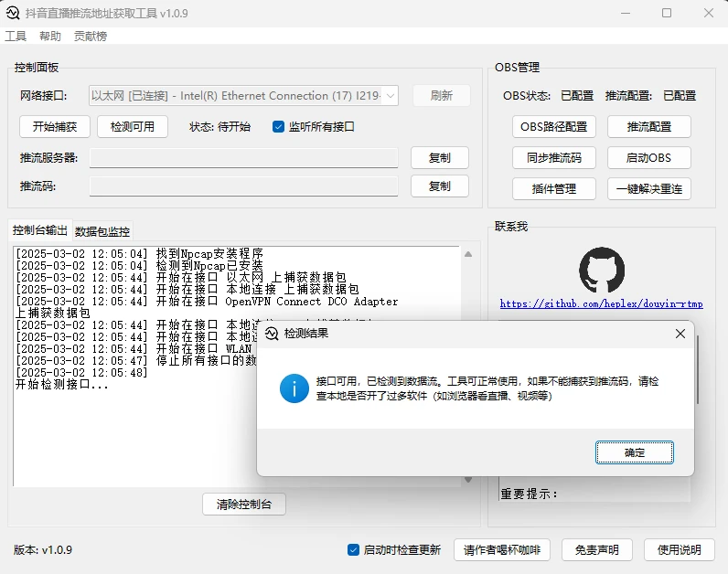Click the 版本: v1.0.9 label
Image resolution: width=728 pixels, height=574 pixels.
pos(43,550)
